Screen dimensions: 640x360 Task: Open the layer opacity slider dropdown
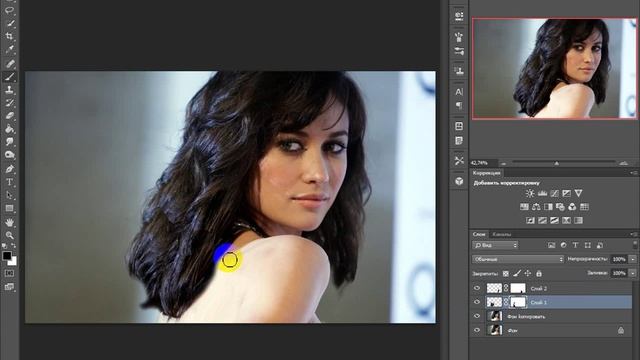633,259
